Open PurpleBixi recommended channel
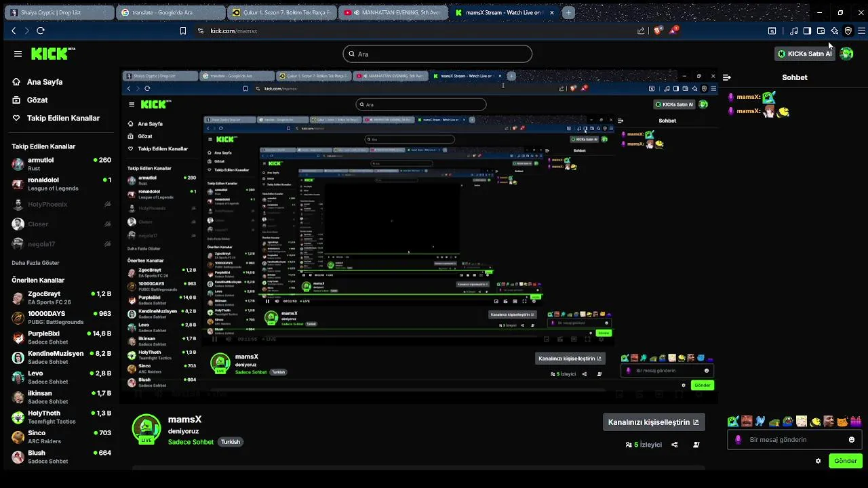The width and height of the screenshot is (868, 488). coord(61,338)
